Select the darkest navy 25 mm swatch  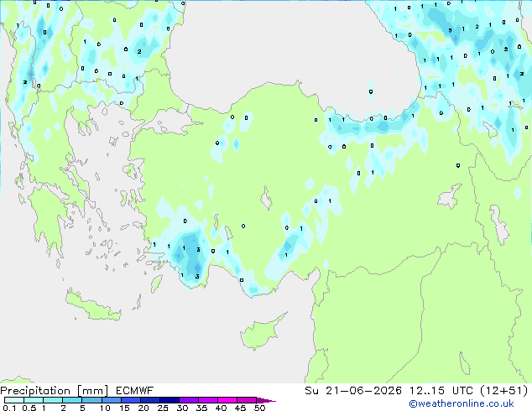pyautogui.click(x=170, y=400)
